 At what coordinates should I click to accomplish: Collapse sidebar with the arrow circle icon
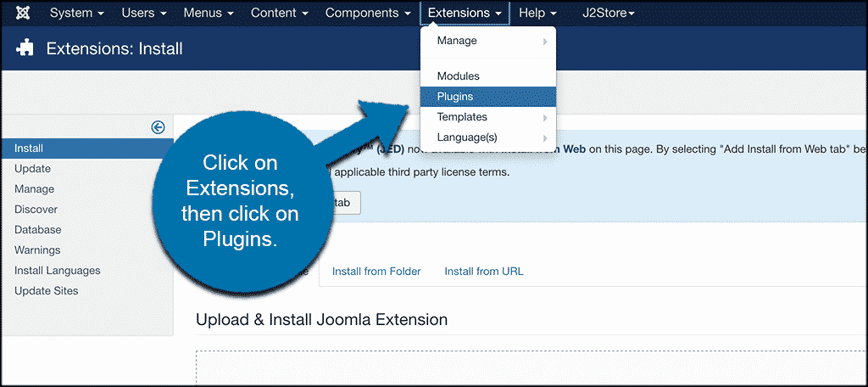coord(158,127)
